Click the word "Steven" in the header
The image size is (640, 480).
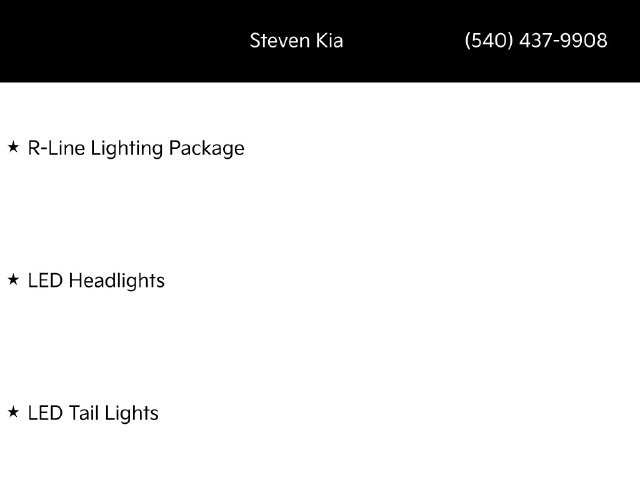(280, 41)
